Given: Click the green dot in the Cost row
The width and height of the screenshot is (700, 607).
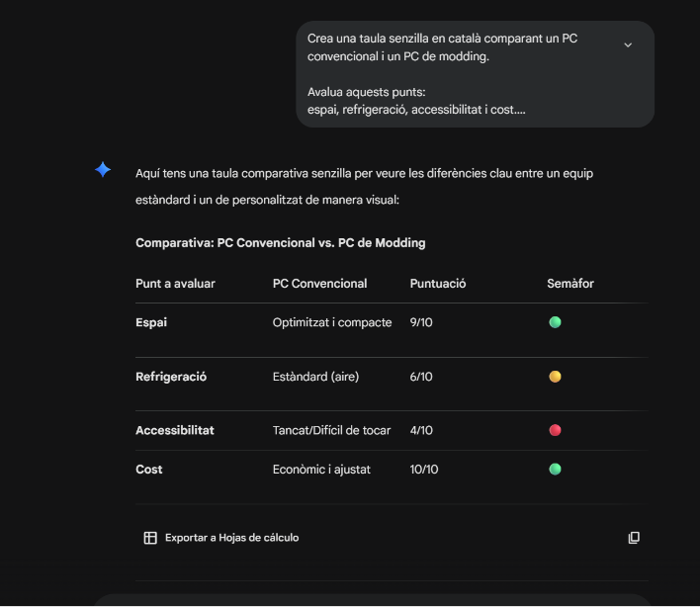Looking at the screenshot, I should 555,469.
